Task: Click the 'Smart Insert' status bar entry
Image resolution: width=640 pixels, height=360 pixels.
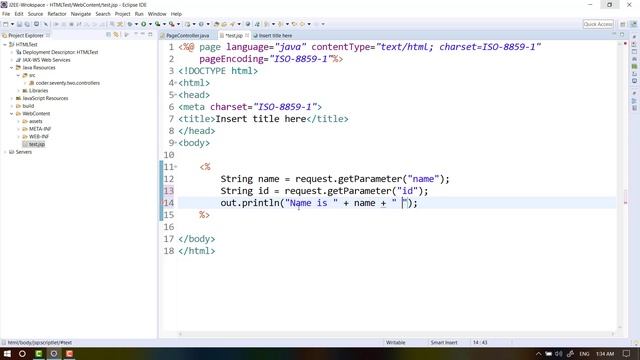Action: (x=444, y=342)
